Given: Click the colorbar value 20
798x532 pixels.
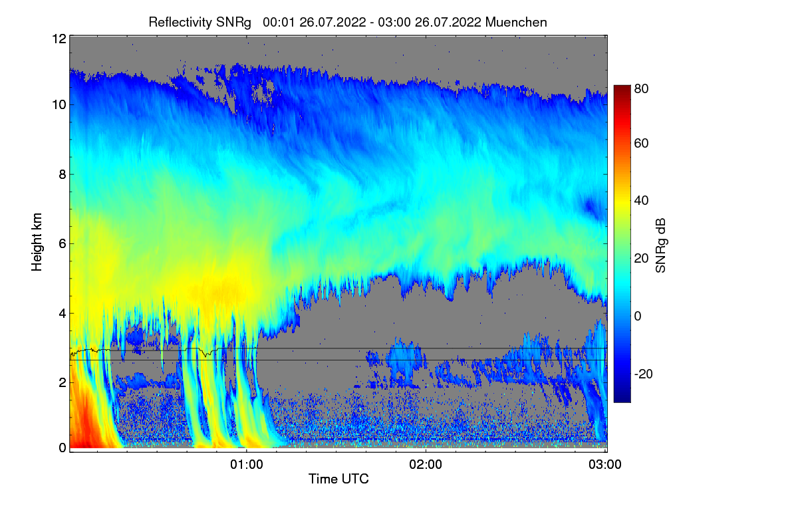Looking at the screenshot, I should 642,258.
